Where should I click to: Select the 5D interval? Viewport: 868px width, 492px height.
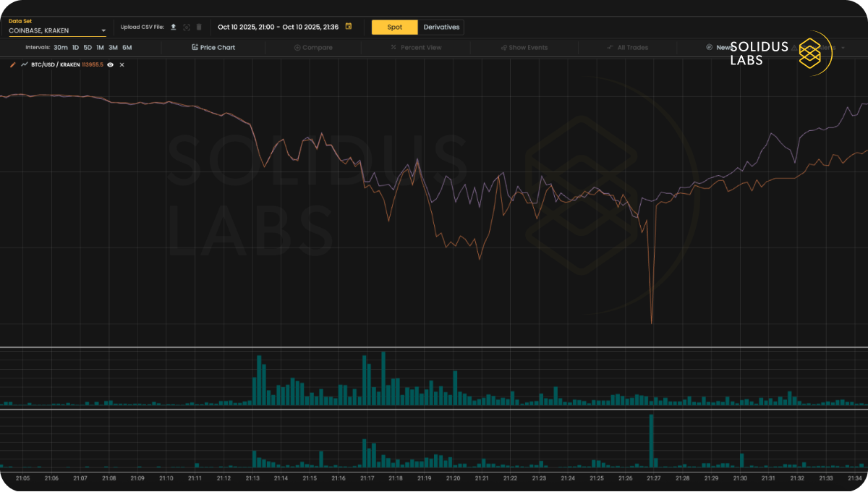(x=88, y=48)
